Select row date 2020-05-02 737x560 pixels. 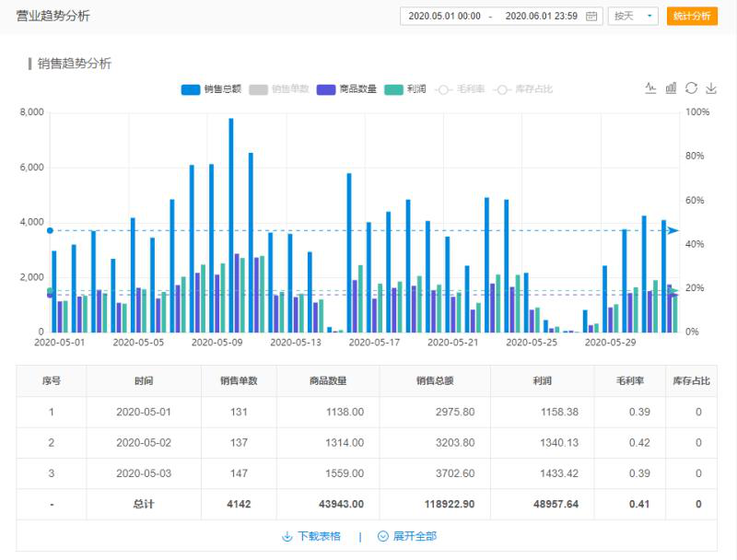(x=144, y=442)
